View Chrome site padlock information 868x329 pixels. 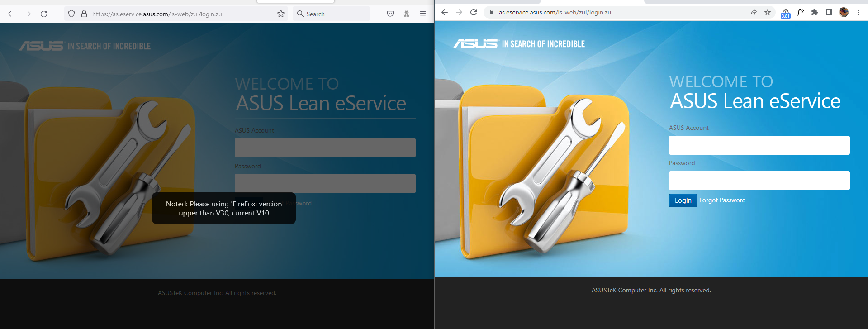[x=491, y=12]
